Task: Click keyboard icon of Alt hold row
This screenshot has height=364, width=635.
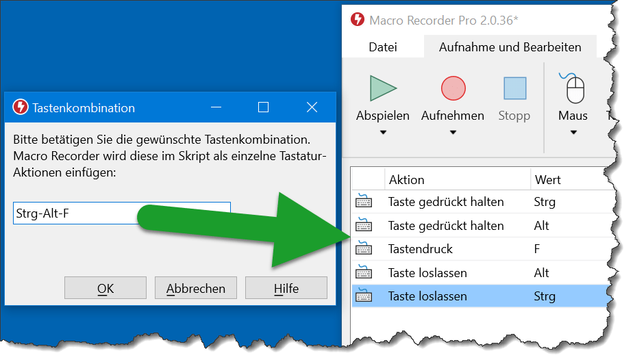Action: tap(363, 224)
